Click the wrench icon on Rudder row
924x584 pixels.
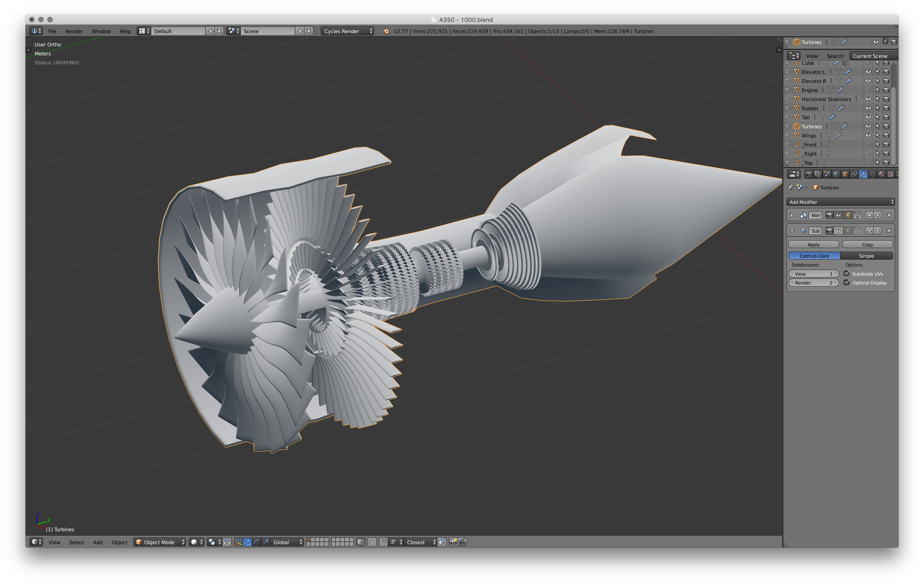(841, 108)
